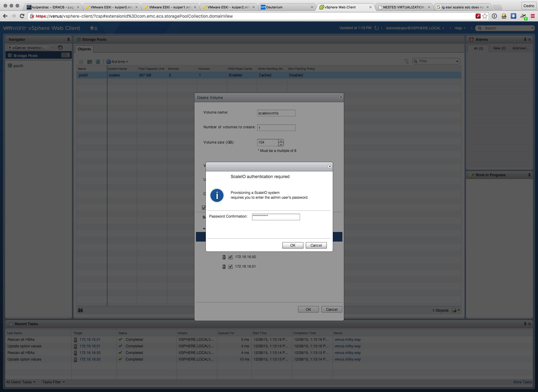This screenshot has width=538, height=392.
Task: Select Storage Pools in the Navigator
Action: (38, 55)
